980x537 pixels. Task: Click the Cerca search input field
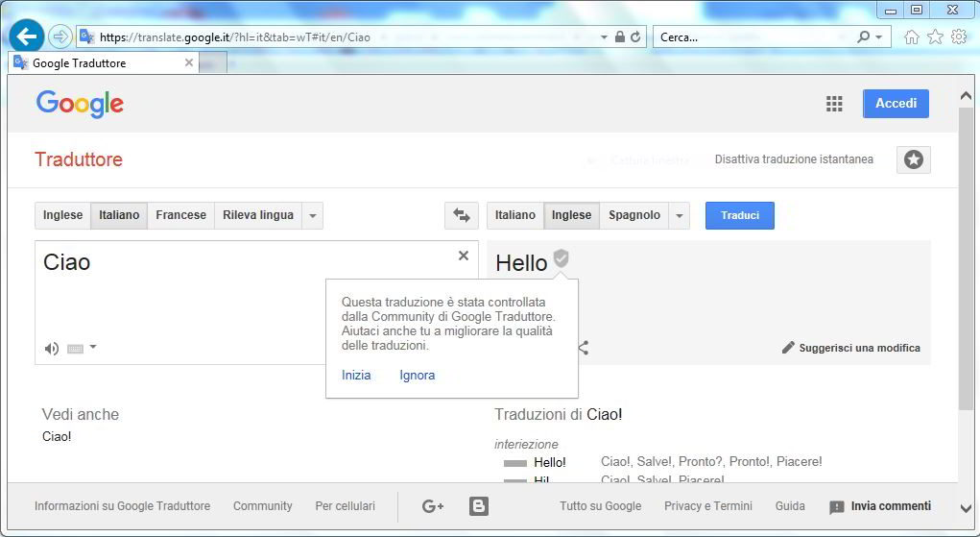[x=754, y=37]
